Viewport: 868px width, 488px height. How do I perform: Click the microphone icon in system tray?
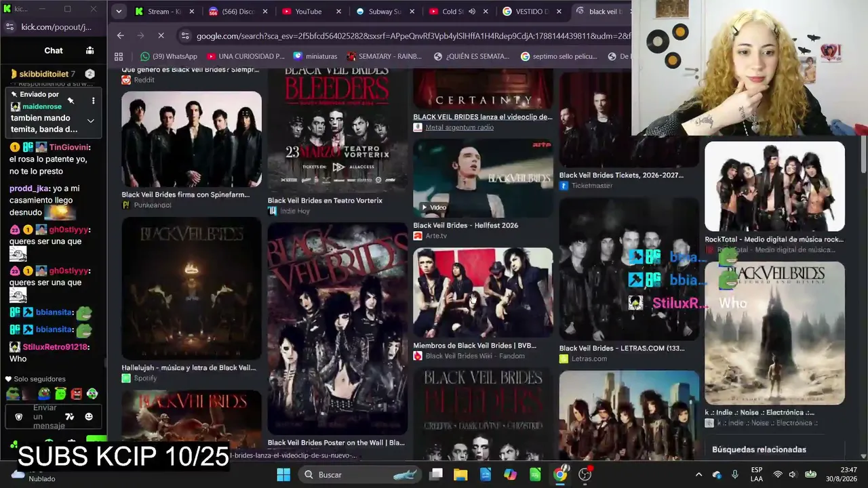click(734, 474)
